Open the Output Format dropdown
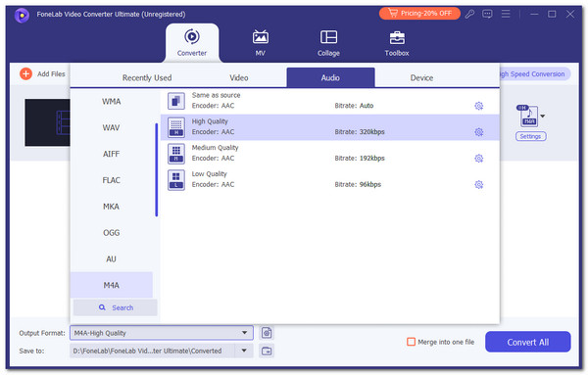The height and width of the screenshot is (375, 588). (162, 333)
